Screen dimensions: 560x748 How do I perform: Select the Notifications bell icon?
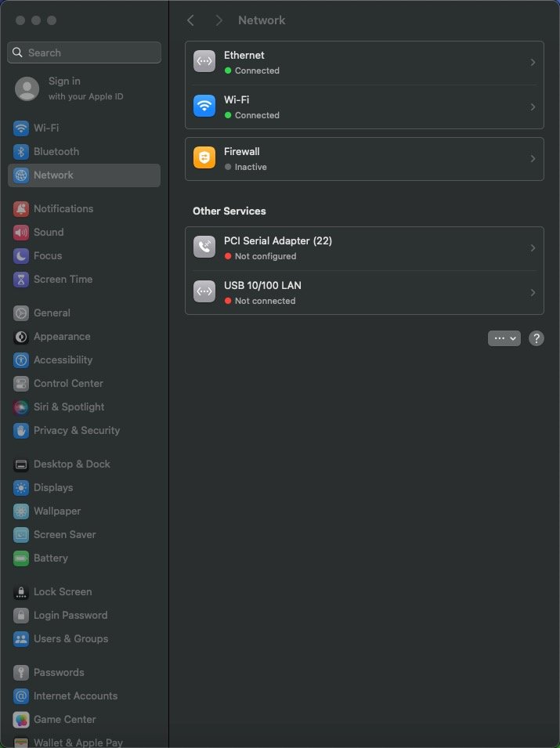pos(21,208)
